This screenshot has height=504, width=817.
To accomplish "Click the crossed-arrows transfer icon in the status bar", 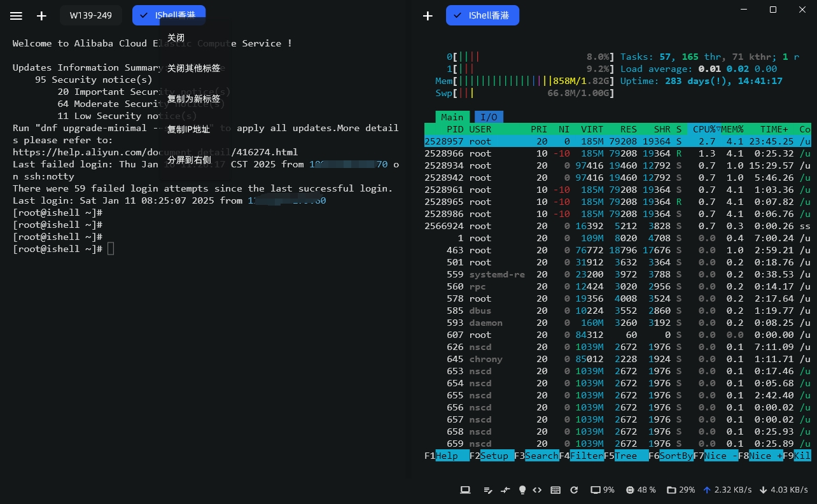I will (506, 490).
